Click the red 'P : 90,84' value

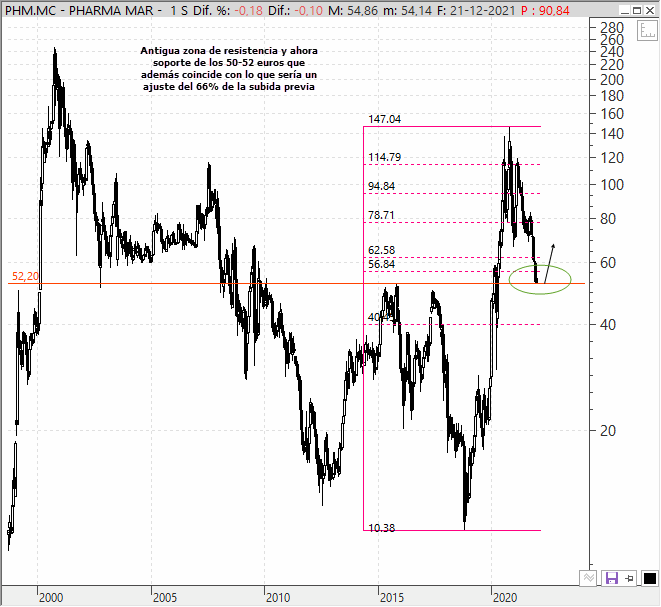545,11
